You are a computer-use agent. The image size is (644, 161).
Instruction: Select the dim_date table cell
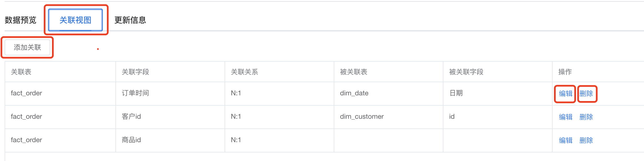388,93
